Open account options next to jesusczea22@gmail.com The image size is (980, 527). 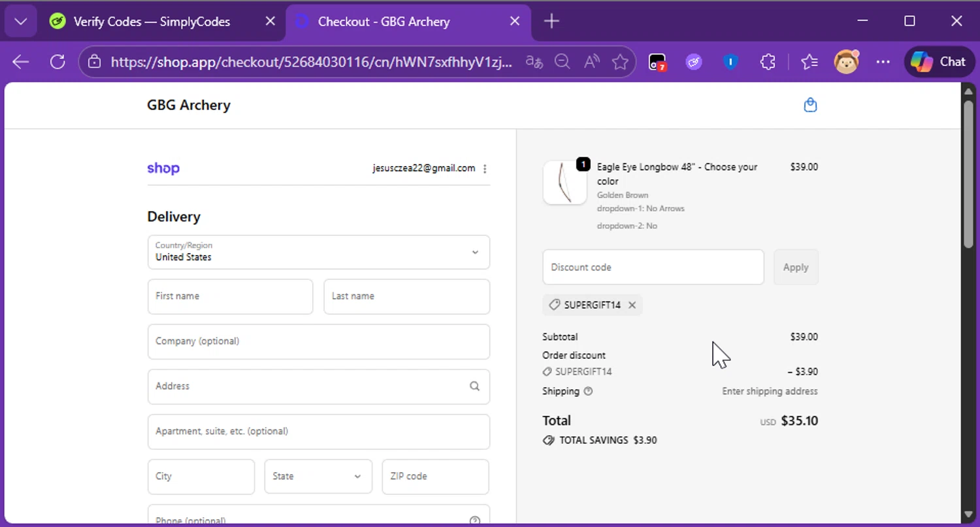tap(485, 169)
